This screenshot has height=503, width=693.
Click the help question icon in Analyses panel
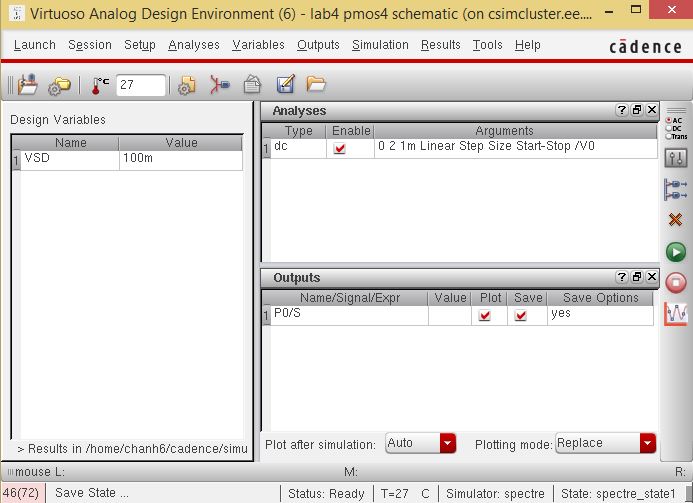tap(621, 110)
